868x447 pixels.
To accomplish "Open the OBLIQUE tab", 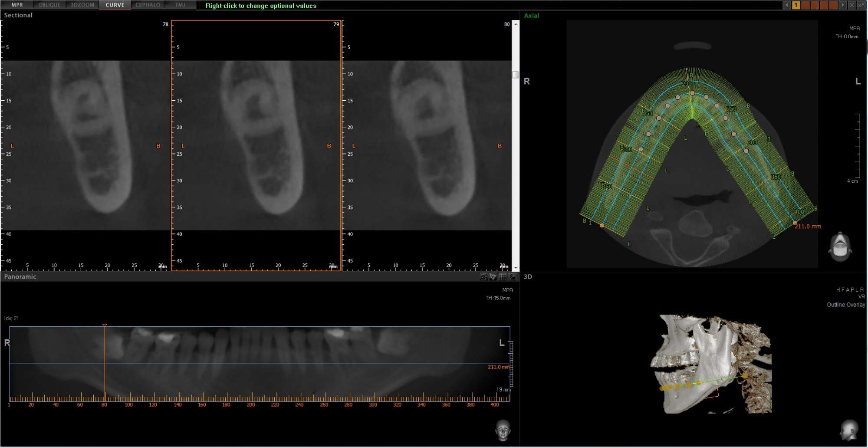I will click(49, 5).
